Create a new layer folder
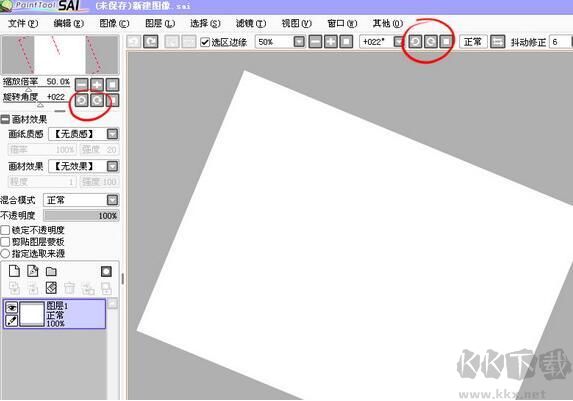 point(51,271)
